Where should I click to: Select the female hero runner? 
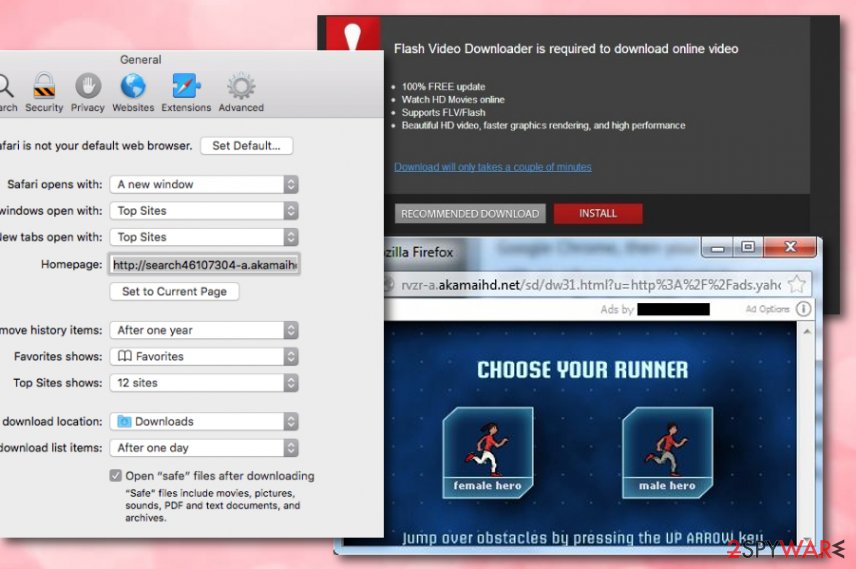coord(488,453)
